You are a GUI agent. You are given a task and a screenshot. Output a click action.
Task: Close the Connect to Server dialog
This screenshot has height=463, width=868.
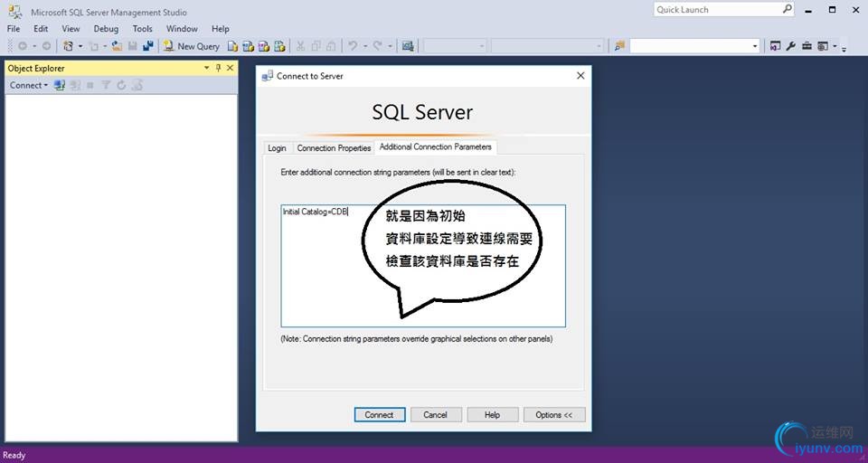pyautogui.click(x=580, y=76)
